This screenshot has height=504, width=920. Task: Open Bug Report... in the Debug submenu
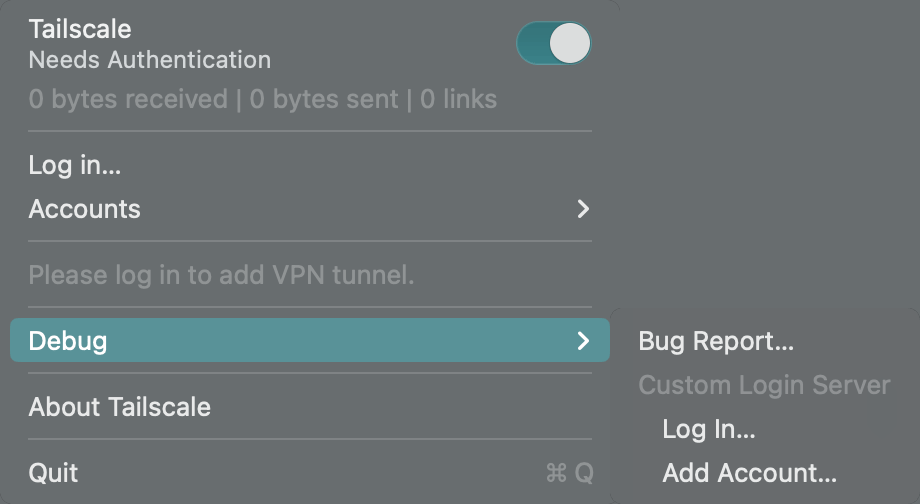(x=716, y=341)
